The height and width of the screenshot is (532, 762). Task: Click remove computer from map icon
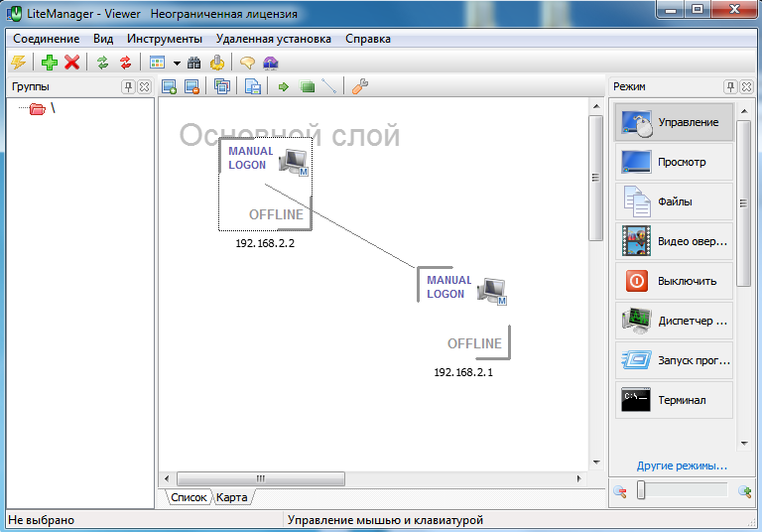pos(191,86)
